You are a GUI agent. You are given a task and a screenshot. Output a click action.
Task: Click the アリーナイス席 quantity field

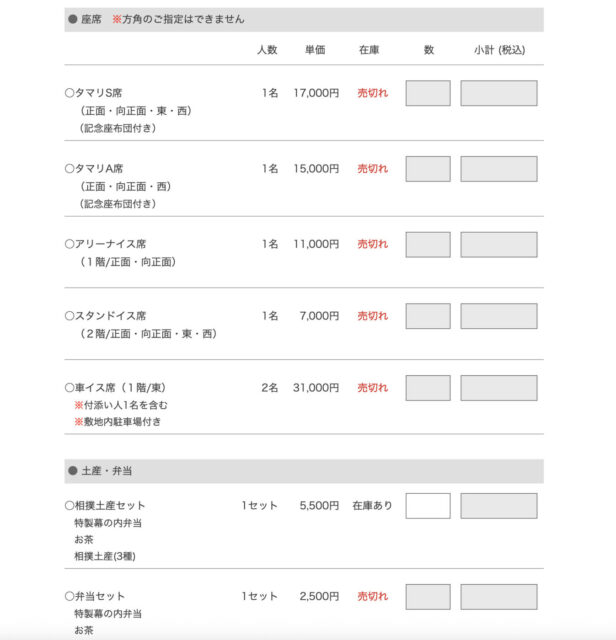point(428,244)
